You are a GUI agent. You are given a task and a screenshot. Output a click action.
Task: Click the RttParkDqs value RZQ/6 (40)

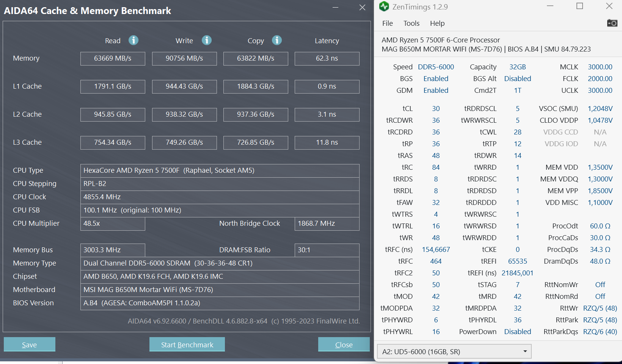click(600, 332)
